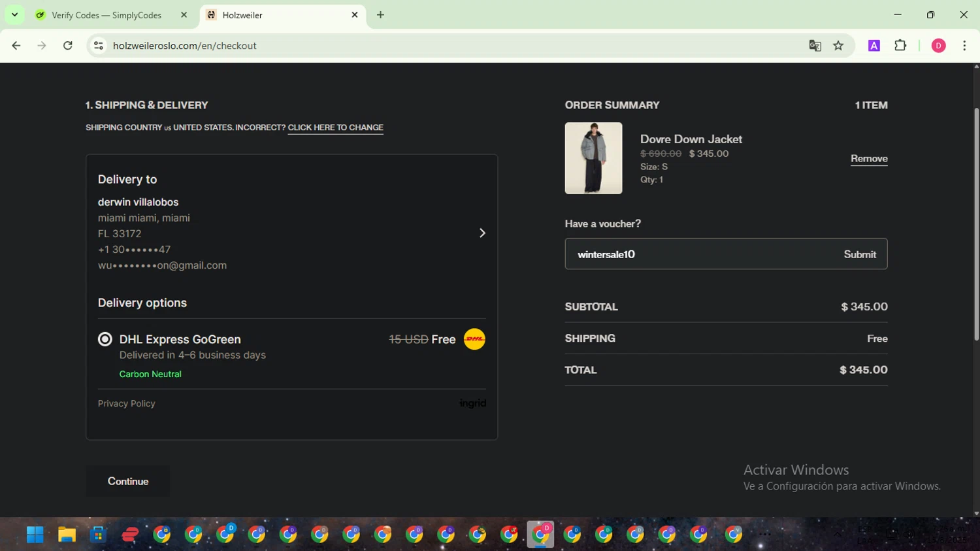Click the 1 ITEM count text
The width and height of the screenshot is (980, 551).
coord(871,105)
